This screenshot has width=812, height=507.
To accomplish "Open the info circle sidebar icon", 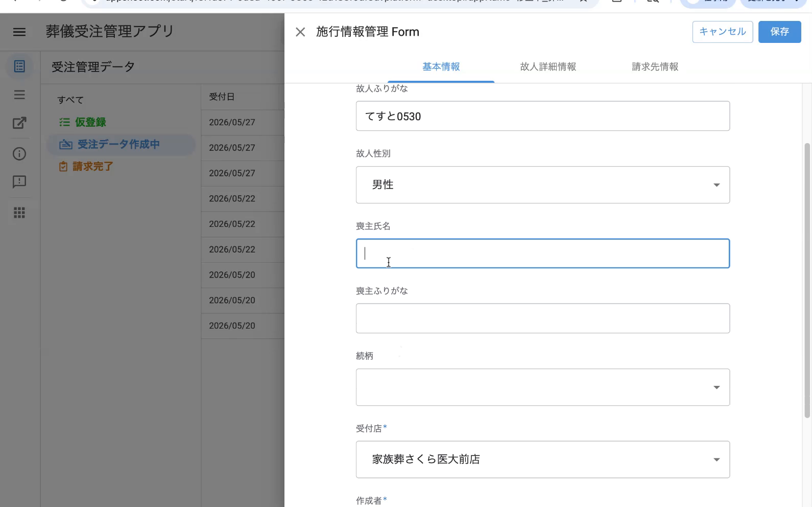I will click(x=19, y=154).
